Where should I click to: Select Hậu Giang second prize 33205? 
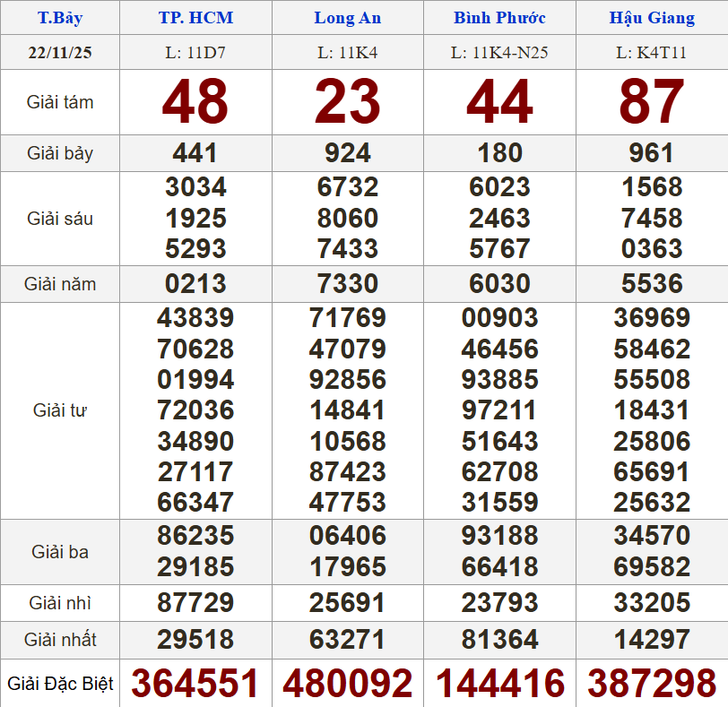pyautogui.click(x=652, y=602)
